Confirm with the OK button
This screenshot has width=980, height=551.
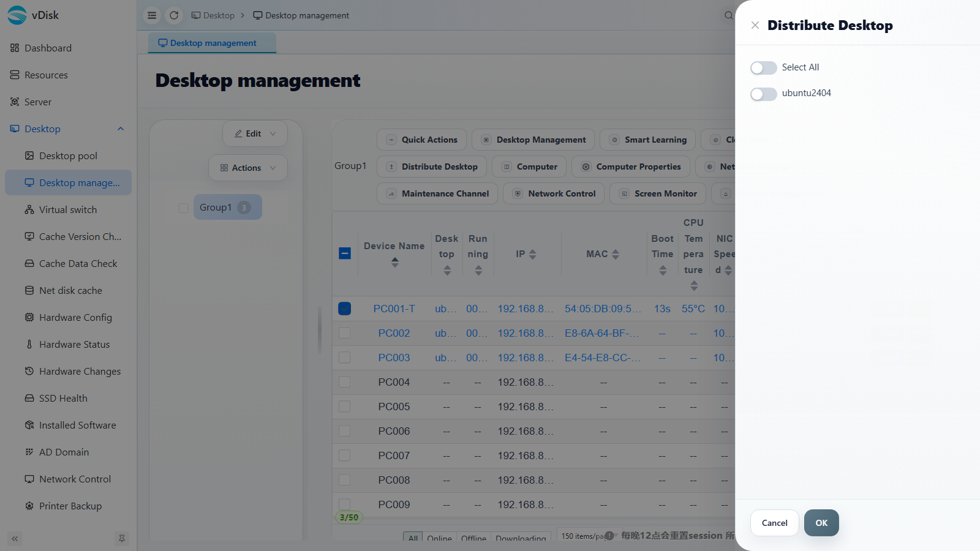click(x=821, y=523)
